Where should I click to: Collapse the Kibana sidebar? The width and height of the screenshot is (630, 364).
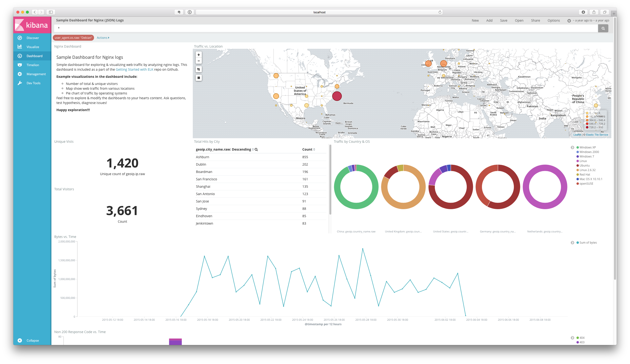pyautogui.click(x=20, y=340)
